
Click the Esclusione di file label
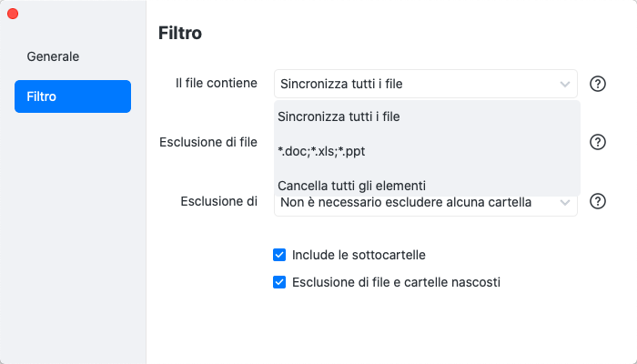click(207, 143)
